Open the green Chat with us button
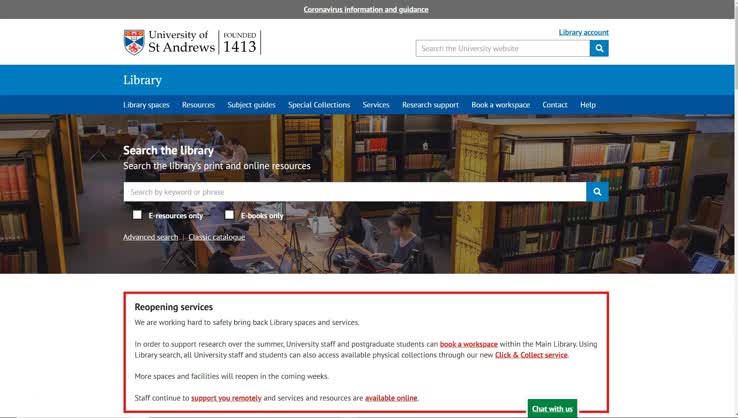Screen dimensions: 738x418 [x=552, y=409]
